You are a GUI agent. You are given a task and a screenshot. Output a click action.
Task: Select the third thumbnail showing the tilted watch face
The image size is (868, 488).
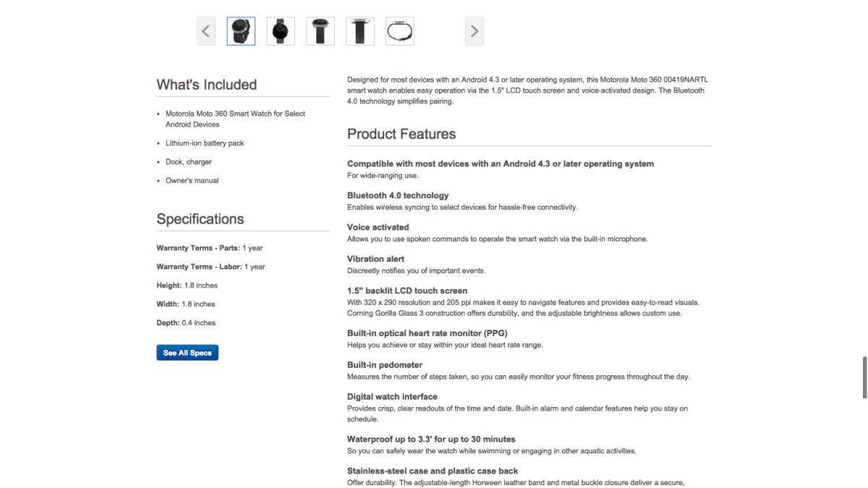320,31
